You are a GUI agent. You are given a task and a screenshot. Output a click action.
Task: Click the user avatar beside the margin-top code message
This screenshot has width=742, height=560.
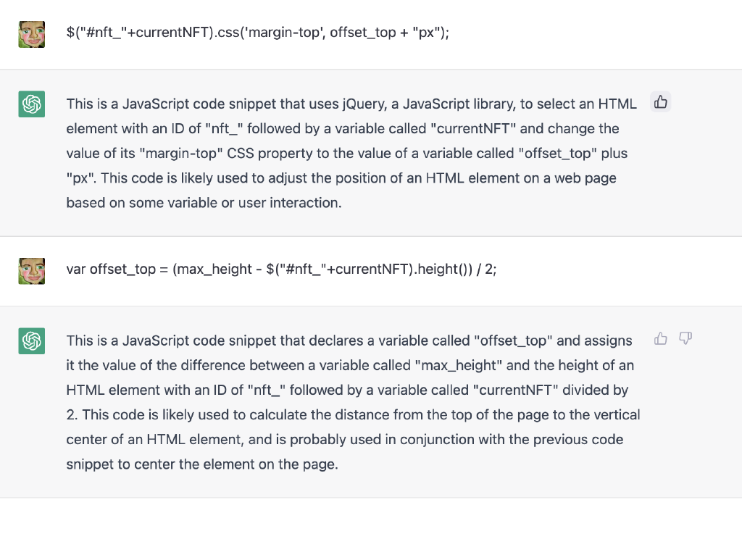pyautogui.click(x=32, y=34)
